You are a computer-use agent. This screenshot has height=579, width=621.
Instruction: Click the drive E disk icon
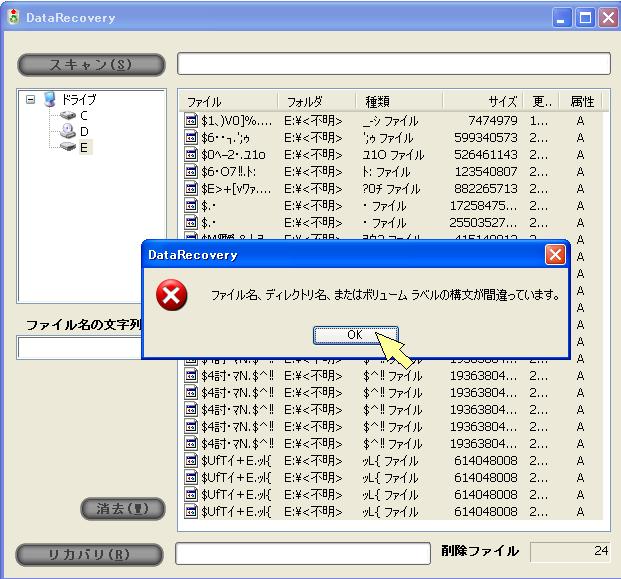(68, 147)
